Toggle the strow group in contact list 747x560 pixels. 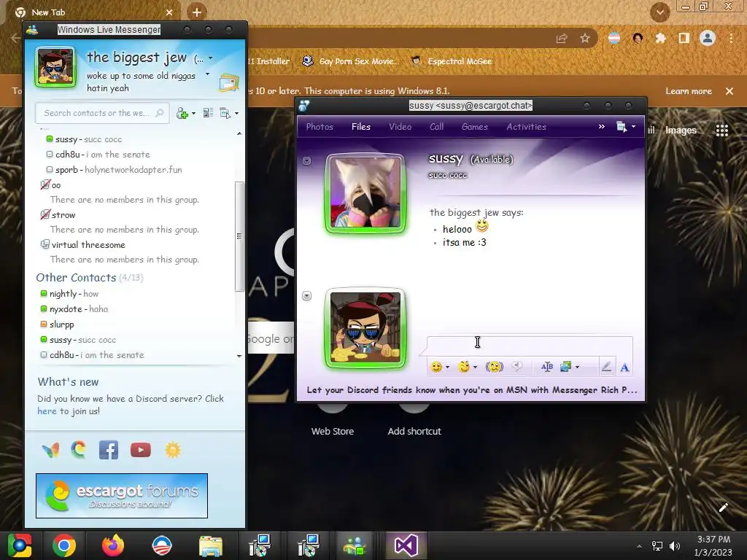(x=45, y=215)
